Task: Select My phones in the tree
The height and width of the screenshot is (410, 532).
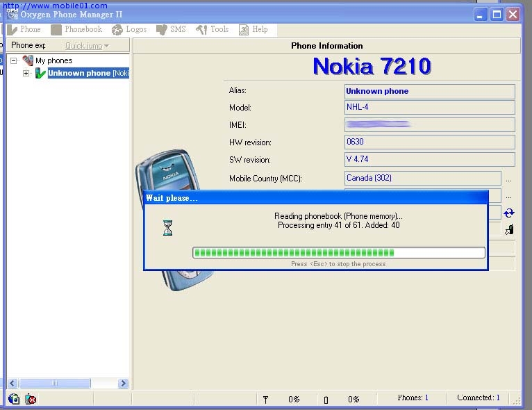Action: [x=54, y=60]
